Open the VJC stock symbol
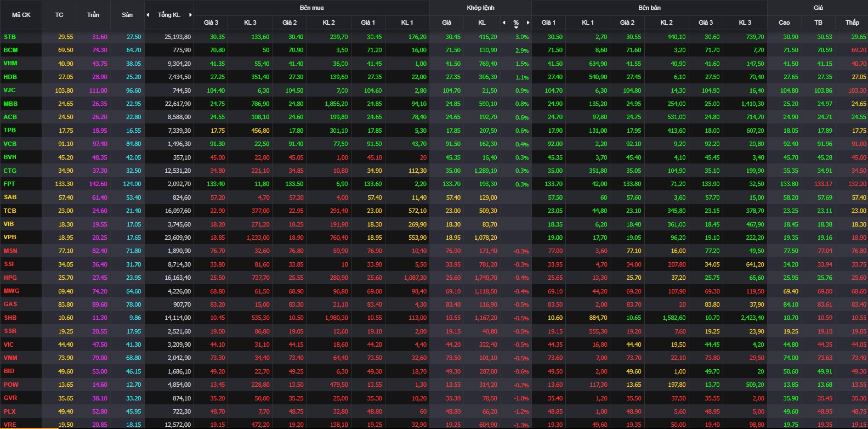 coord(10,90)
